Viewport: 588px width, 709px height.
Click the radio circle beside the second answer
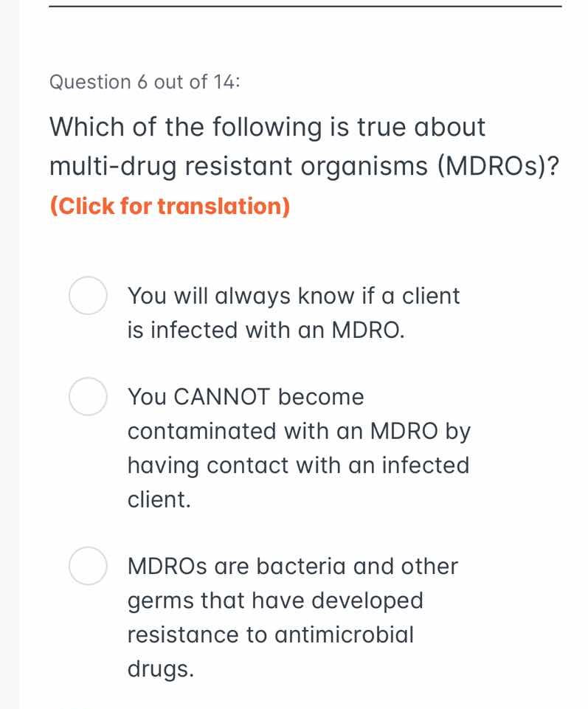87,397
